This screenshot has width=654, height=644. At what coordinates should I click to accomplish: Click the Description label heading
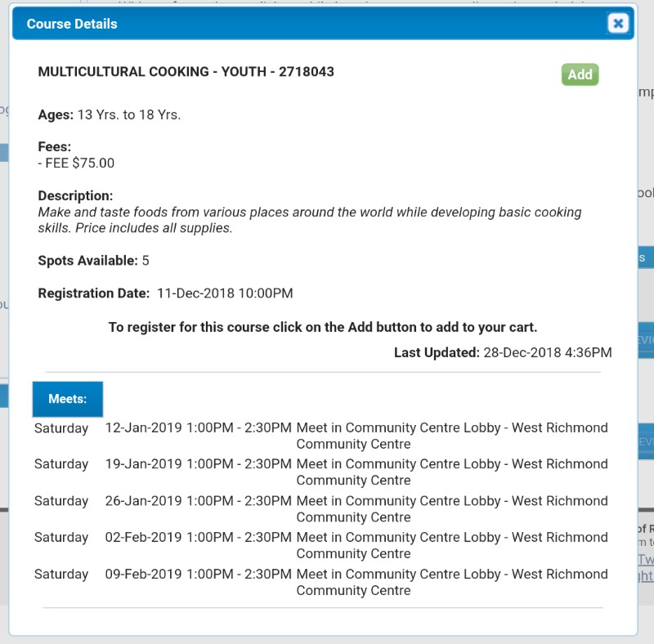75,196
